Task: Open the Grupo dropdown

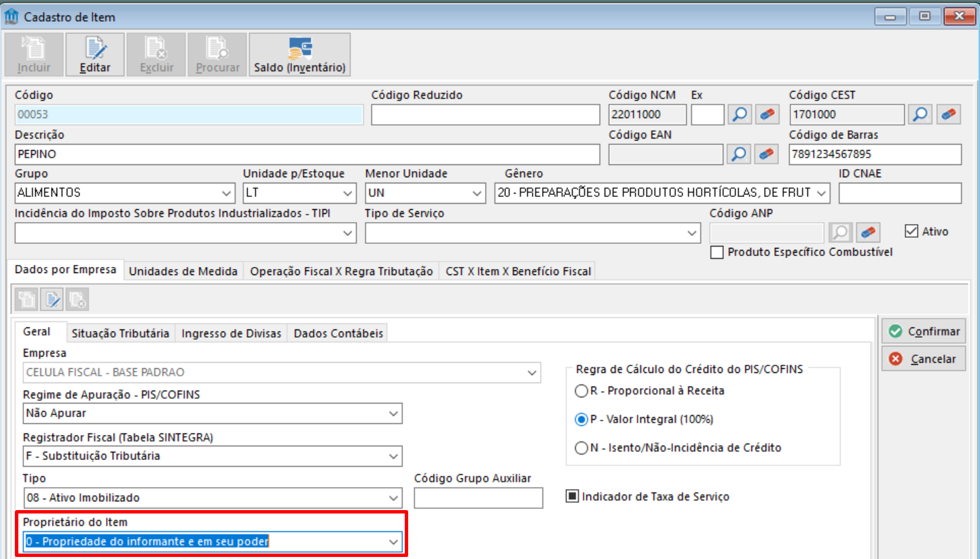Action: pos(227,193)
